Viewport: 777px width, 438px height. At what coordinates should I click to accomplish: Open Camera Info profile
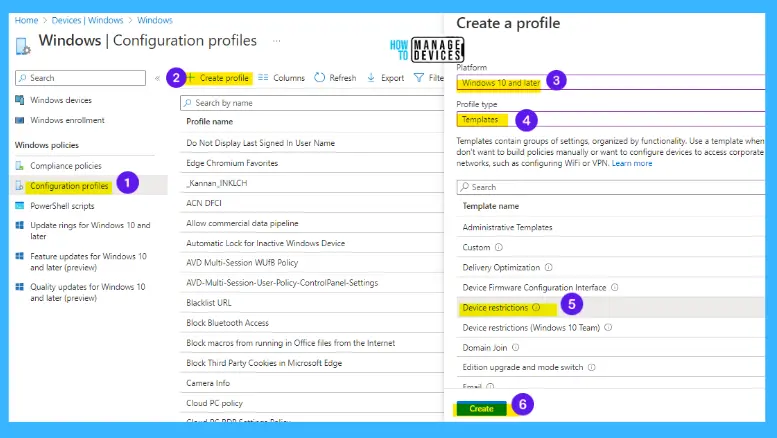coord(208,383)
